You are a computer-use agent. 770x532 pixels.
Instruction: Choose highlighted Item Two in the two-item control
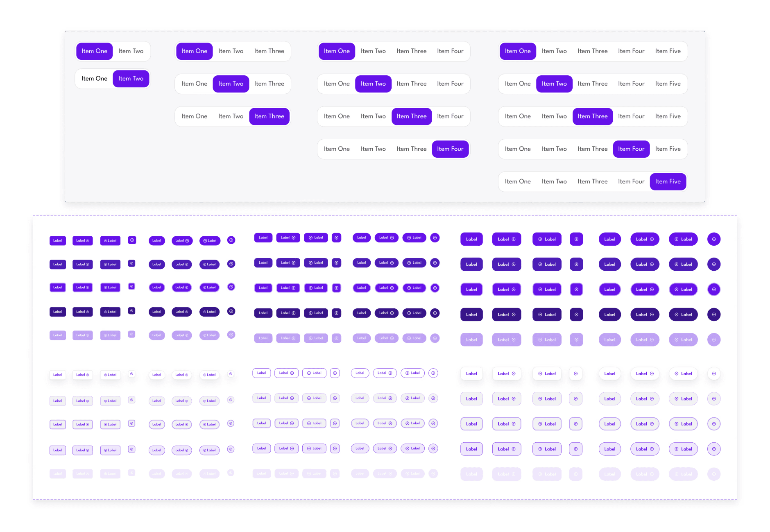click(x=131, y=79)
